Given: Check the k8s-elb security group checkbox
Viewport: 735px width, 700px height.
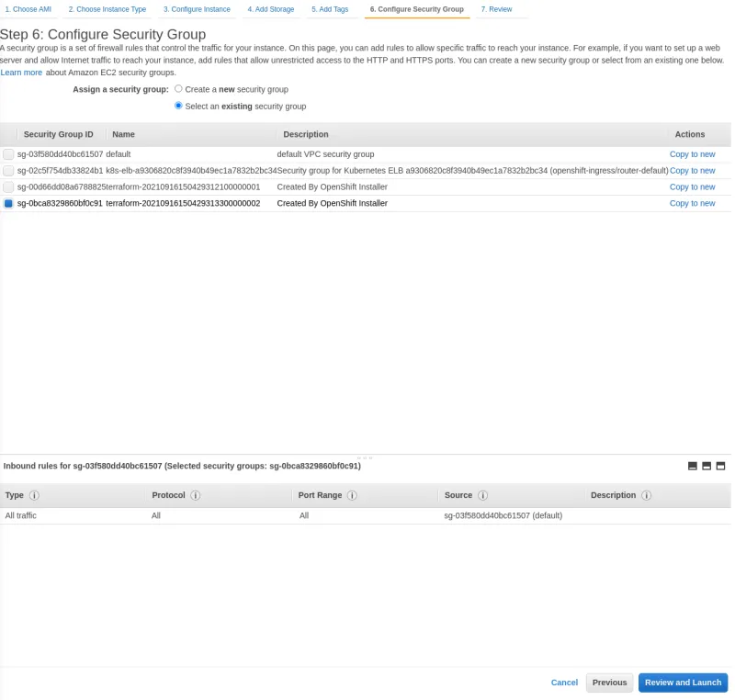Looking at the screenshot, I should [x=8, y=171].
